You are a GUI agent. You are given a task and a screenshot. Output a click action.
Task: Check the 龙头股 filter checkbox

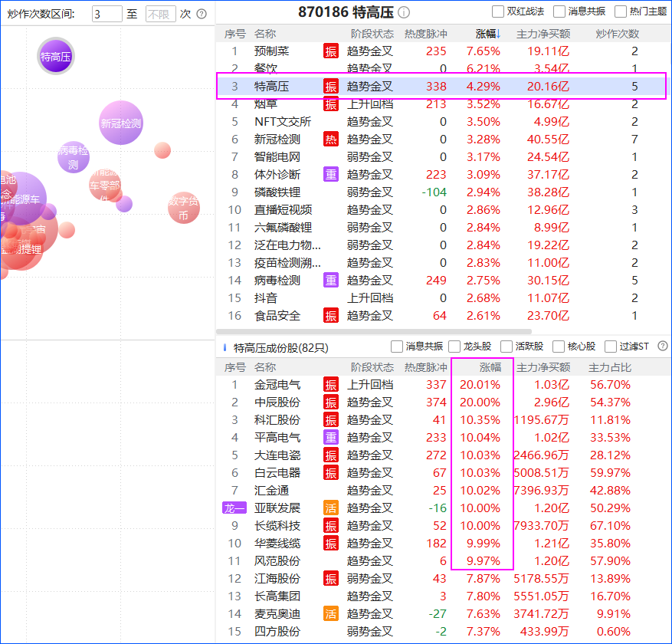click(x=455, y=347)
